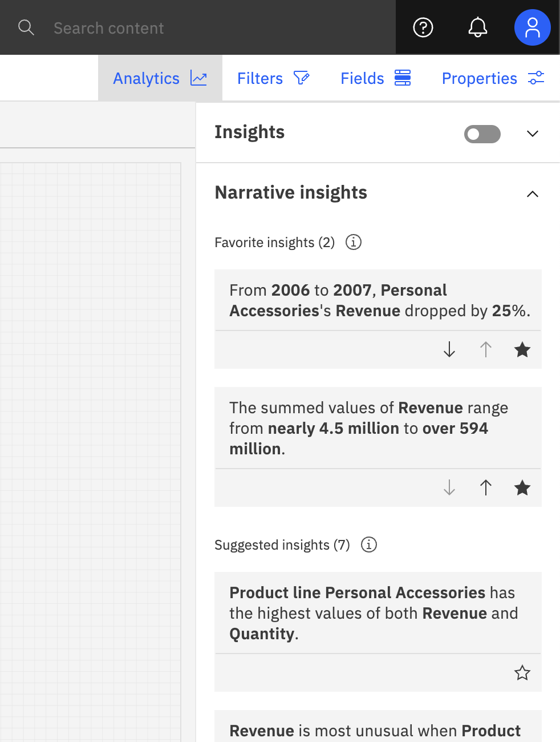The height and width of the screenshot is (742, 560).
Task: Open the notifications bell
Action: coord(478,27)
